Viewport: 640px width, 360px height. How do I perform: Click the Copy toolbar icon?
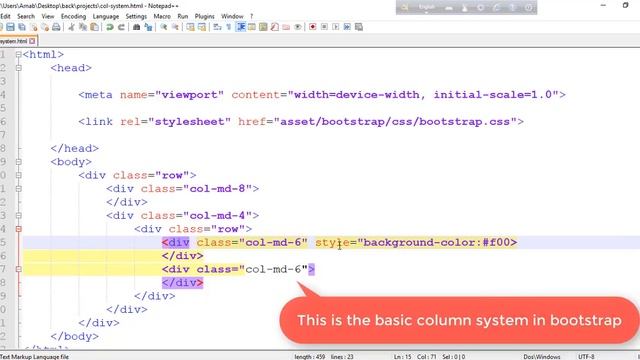[x=83, y=27]
